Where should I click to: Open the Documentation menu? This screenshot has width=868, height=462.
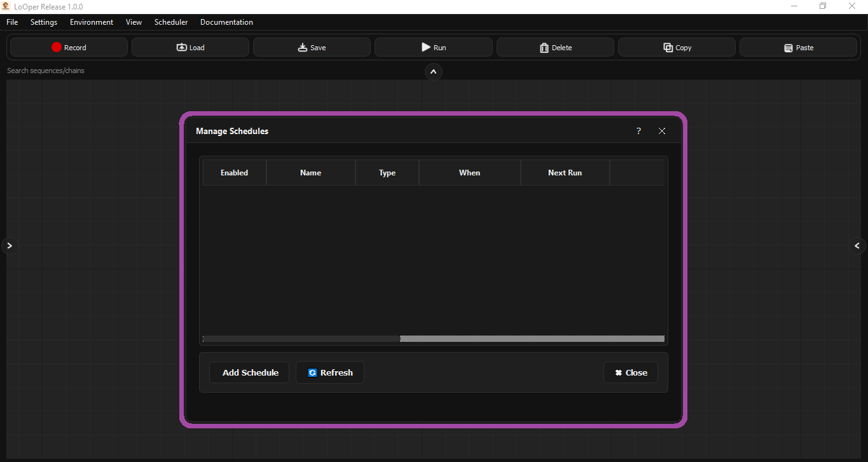tap(226, 22)
